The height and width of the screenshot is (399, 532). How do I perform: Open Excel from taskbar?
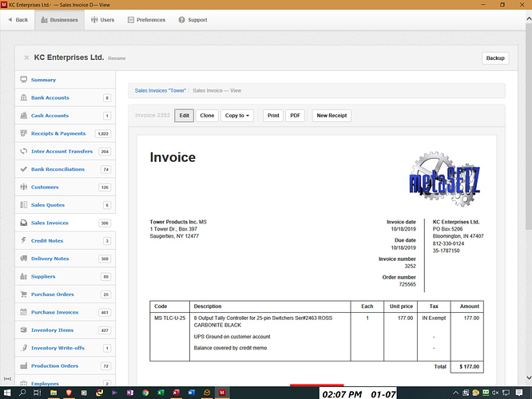point(161,393)
